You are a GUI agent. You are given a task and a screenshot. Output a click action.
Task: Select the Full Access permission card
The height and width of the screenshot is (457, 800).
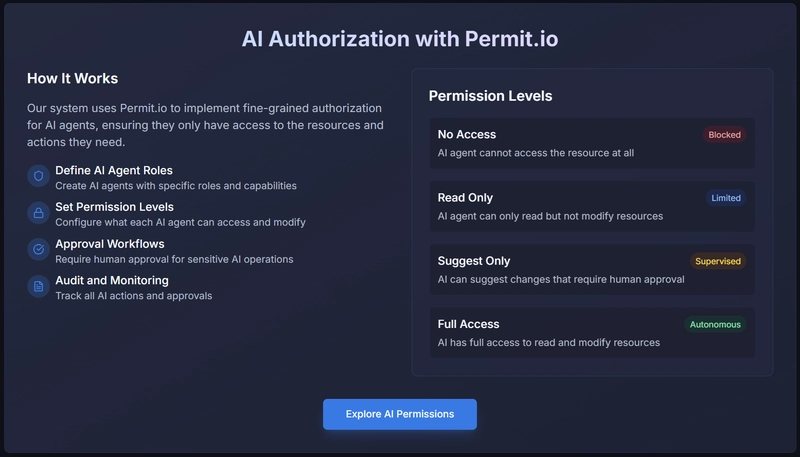tap(591, 333)
